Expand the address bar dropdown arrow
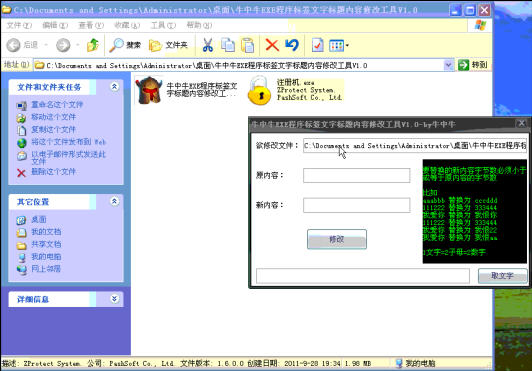This screenshot has width=532, height=371. click(x=448, y=65)
